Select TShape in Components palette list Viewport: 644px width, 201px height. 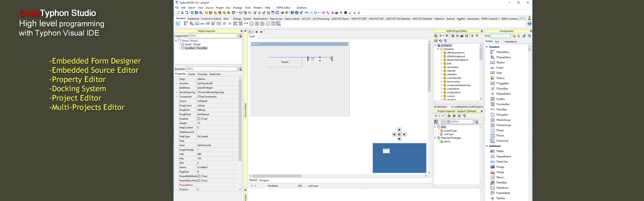500,172
